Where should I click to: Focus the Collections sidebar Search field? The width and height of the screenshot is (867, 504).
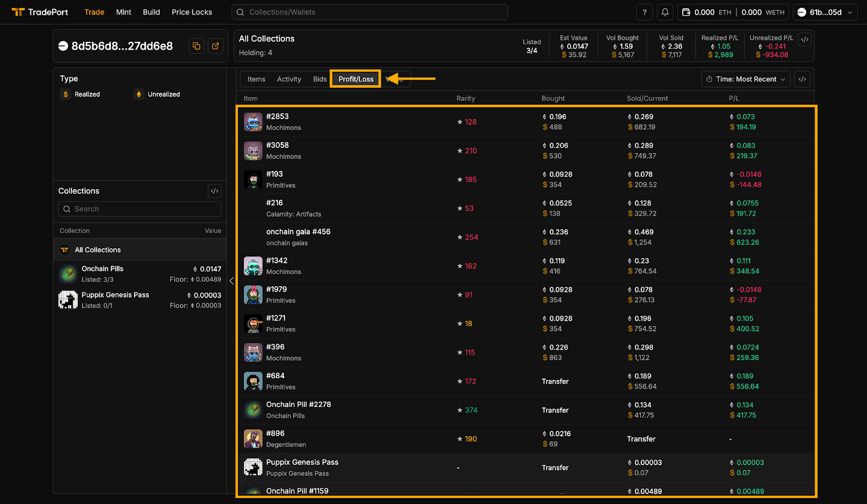[140, 209]
